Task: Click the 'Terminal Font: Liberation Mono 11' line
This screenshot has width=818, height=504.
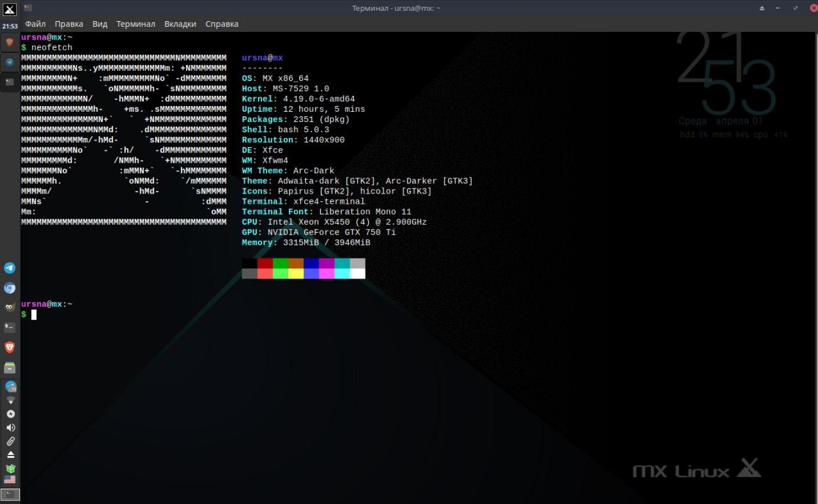Action: (327, 211)
